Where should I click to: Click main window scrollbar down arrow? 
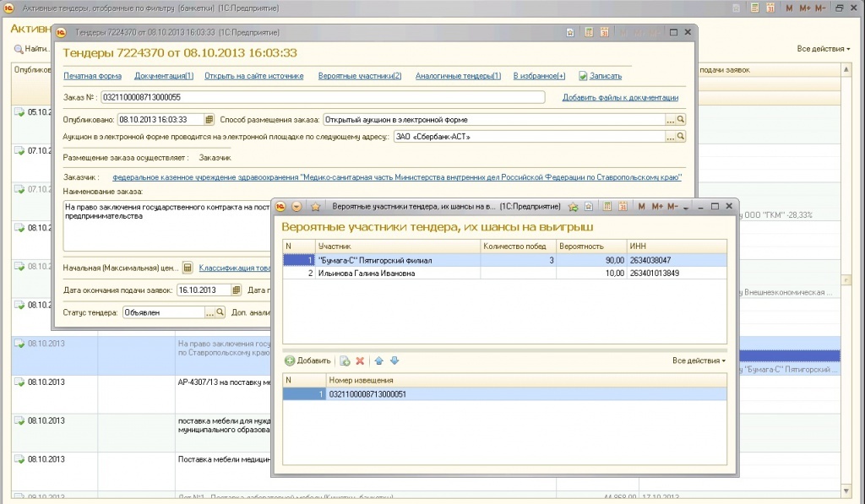[x=846, y=490]
